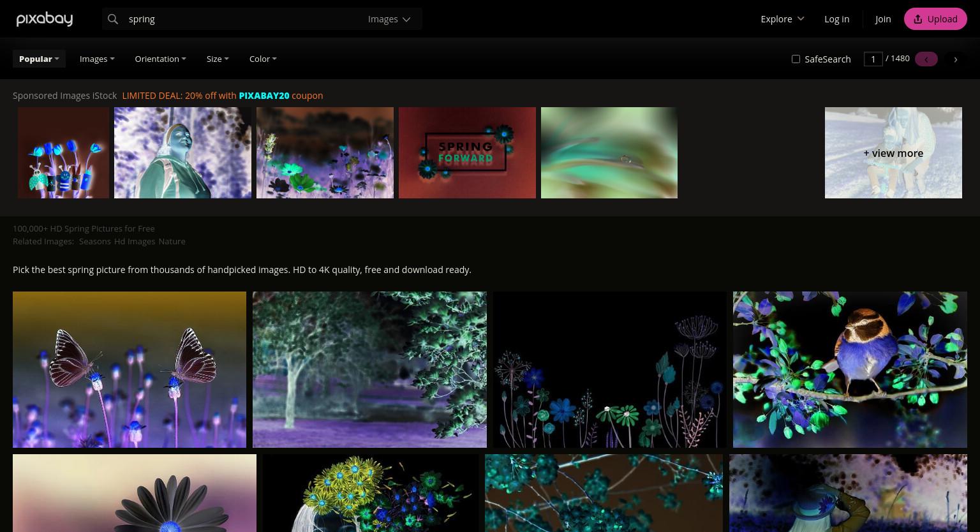The image size is (980, 532).
Task: Open sponsored tulips in pots thumbnail
Action: [x=63, y=152]
